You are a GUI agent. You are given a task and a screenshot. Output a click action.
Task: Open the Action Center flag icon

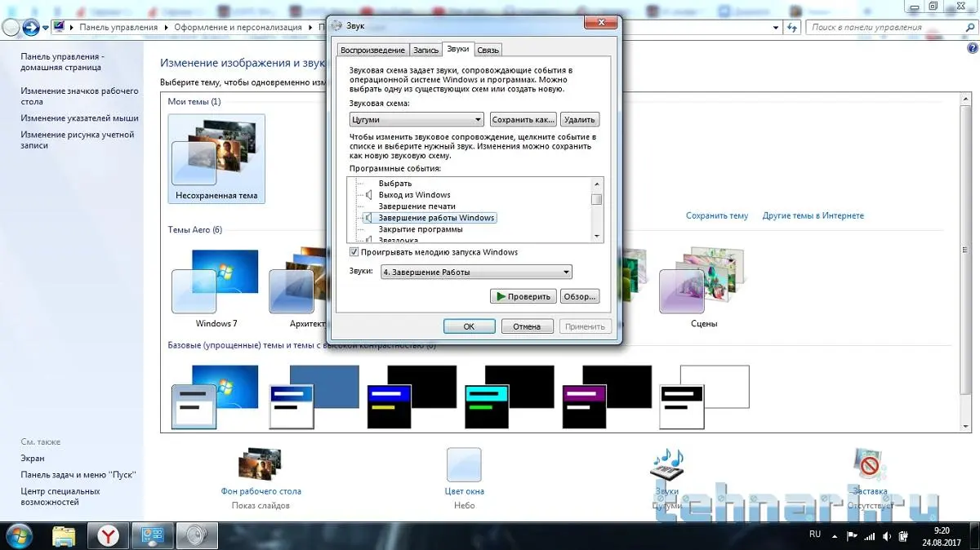click(853, 536)
